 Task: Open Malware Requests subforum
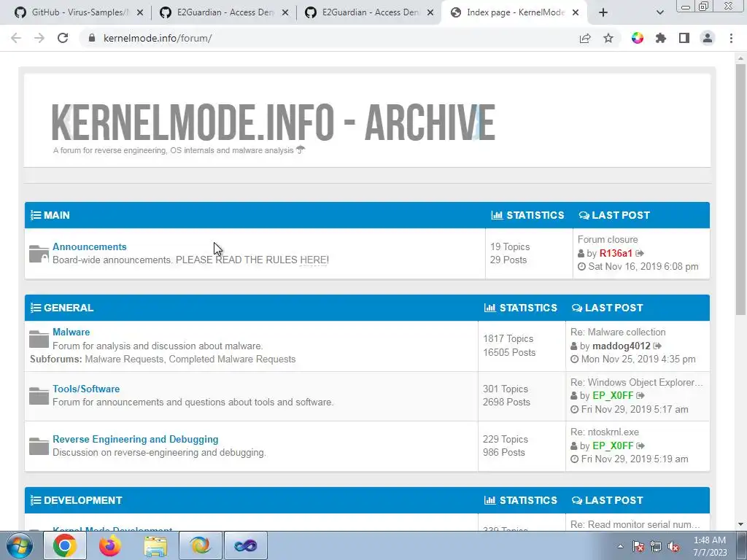(x=124, y=359)
